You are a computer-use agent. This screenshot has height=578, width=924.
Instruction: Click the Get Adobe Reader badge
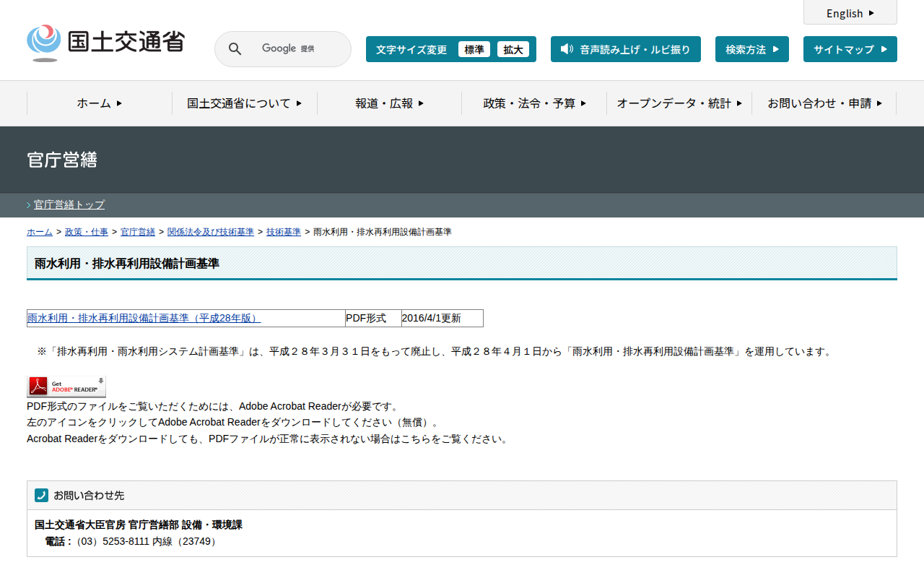coord(66,387)
